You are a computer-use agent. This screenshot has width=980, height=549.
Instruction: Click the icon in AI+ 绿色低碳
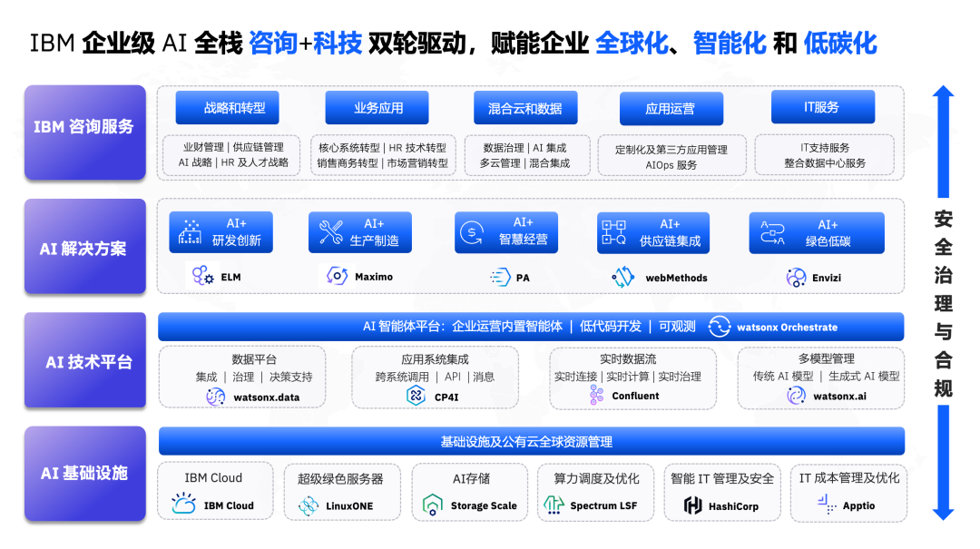coord(772,232)
